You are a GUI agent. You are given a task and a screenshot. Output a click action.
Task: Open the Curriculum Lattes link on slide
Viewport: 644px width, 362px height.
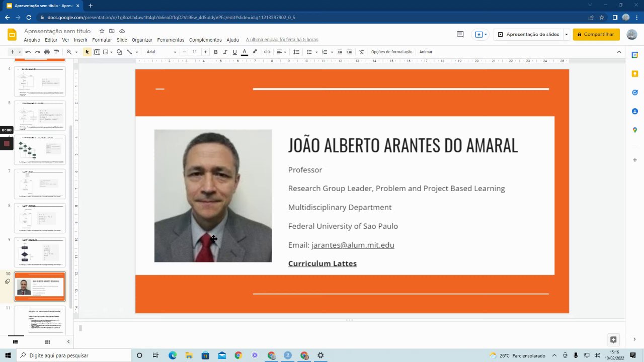[323, 263]
